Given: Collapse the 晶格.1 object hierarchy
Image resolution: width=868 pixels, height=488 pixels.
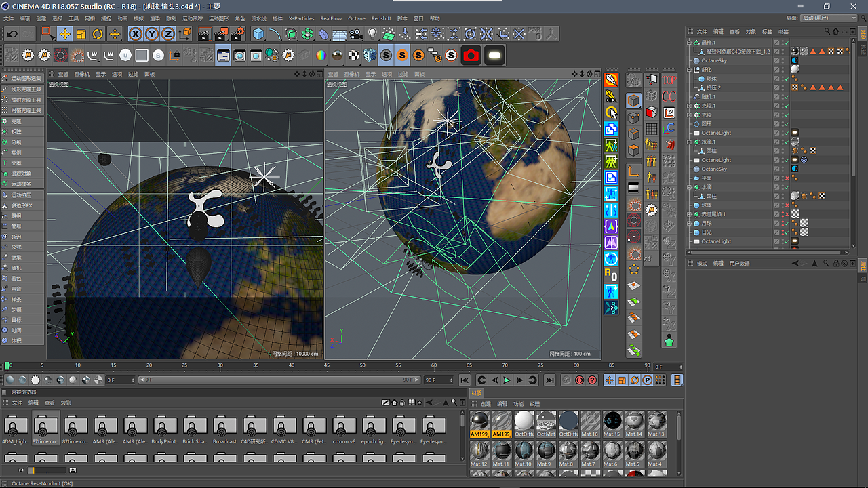Looking at the screenshot, I should [x=690, y=42].
